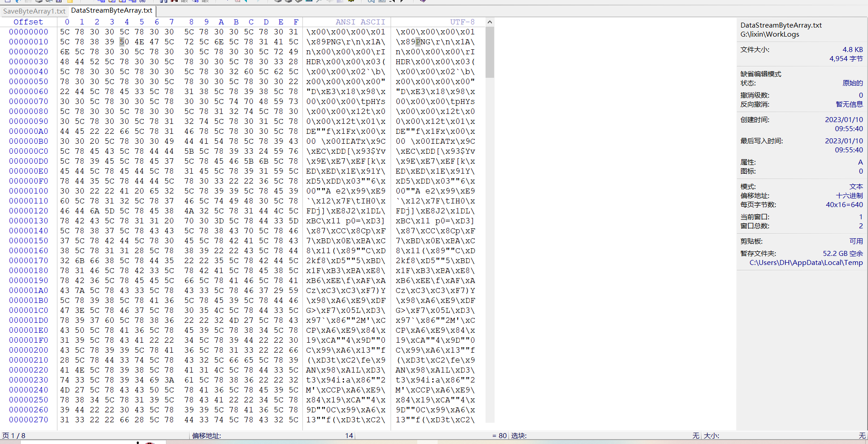Click the page indicator 页 1 / 8

click(14, 435)
